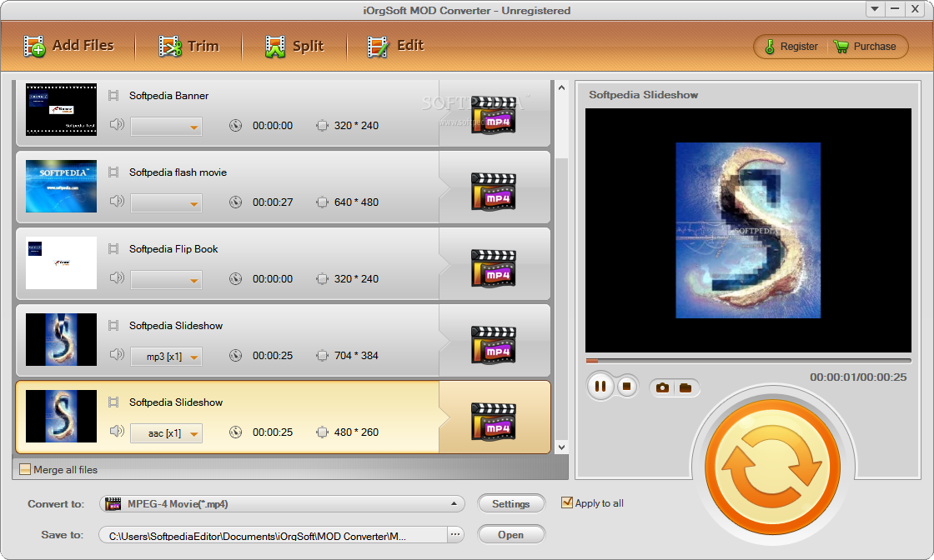Viewport: 934px width, 560px height.
Task: Click the speaker icon in Softpedia Banner row
Action: pyautogui.click(x=117, y=124)
